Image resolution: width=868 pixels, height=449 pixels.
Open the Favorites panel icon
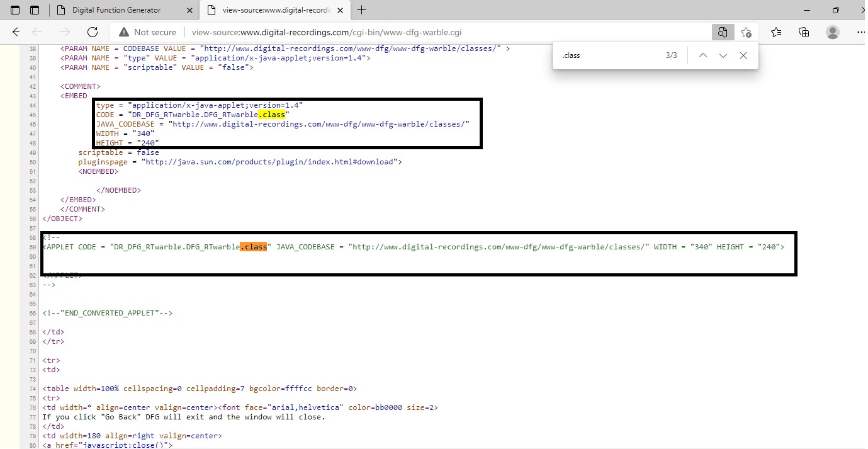(776, 31)
